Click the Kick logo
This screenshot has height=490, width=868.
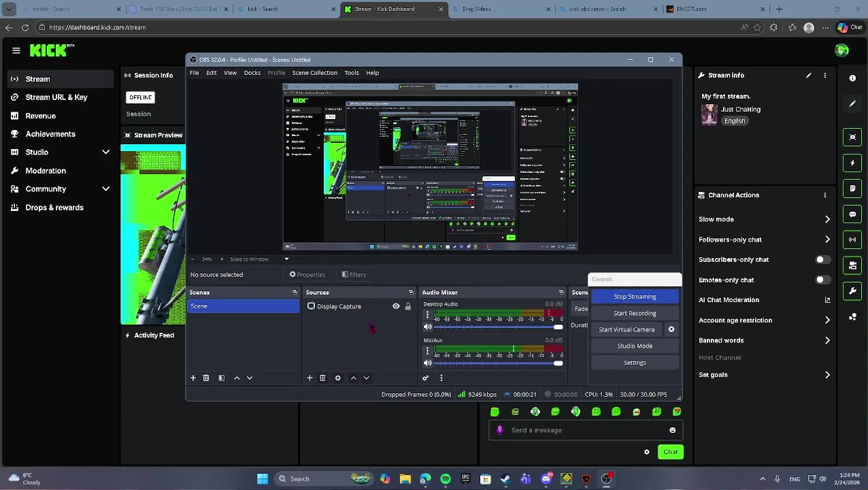pyautogui.click(x=52, y=50)
